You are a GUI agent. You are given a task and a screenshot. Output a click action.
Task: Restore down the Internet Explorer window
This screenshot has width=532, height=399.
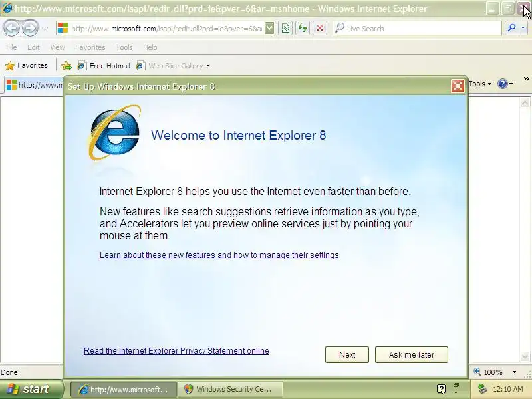pos(507,9)
